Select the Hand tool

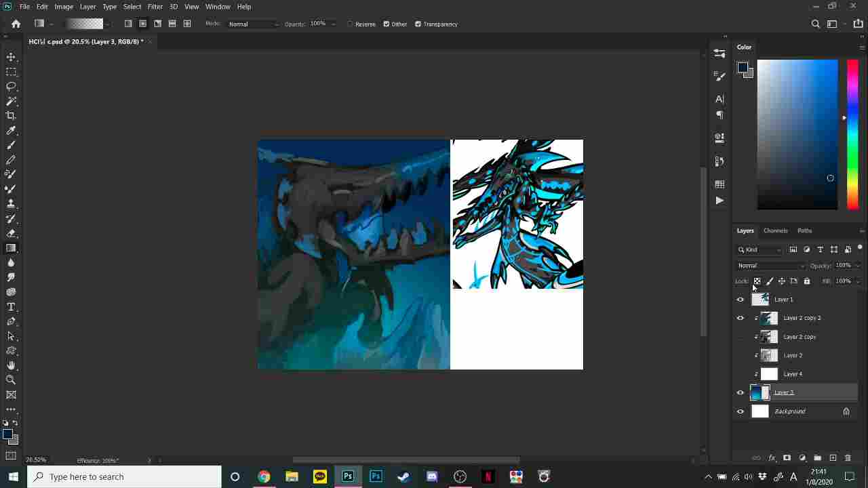11,365
